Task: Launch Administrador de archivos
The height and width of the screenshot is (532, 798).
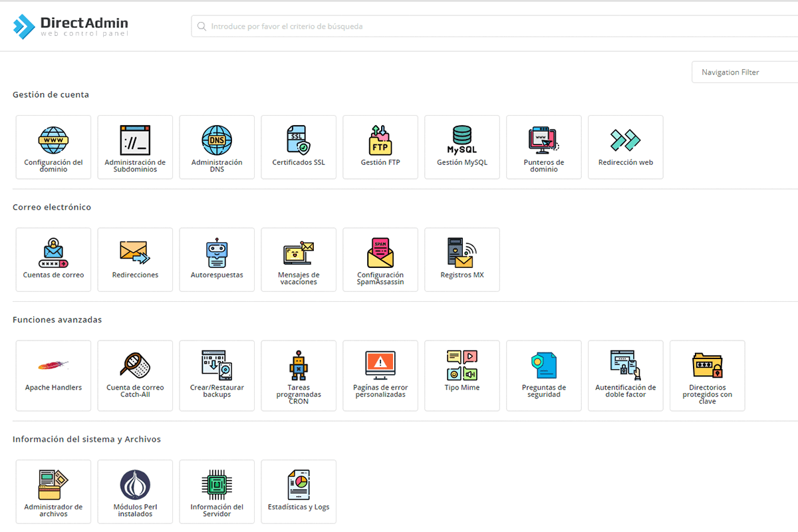Action: [x=53, y=491]
